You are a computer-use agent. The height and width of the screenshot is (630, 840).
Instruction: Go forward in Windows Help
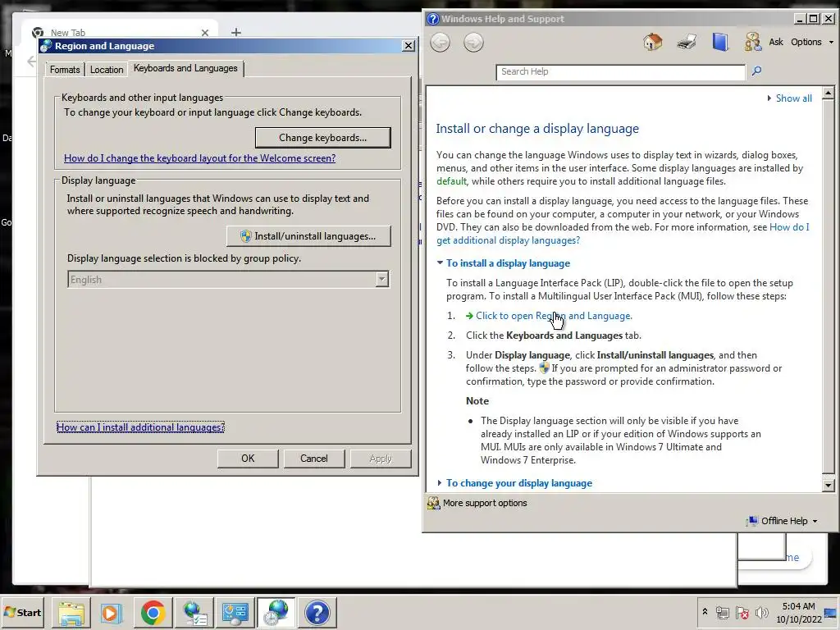pyautogui.click(x=473, y=43)
